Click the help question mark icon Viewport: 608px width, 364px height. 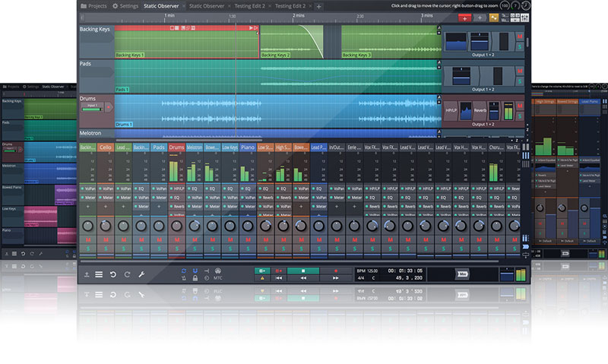click(x=515, y=5)
